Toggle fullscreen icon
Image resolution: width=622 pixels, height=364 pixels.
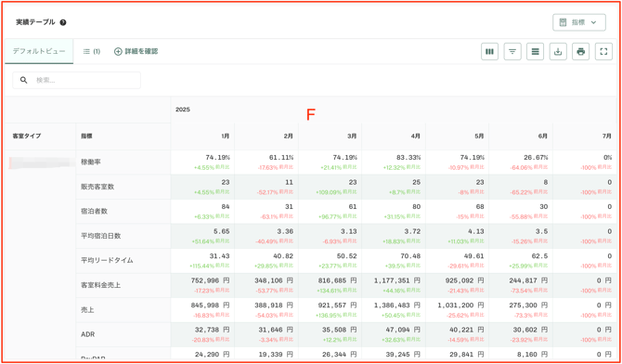pos(603,52)
